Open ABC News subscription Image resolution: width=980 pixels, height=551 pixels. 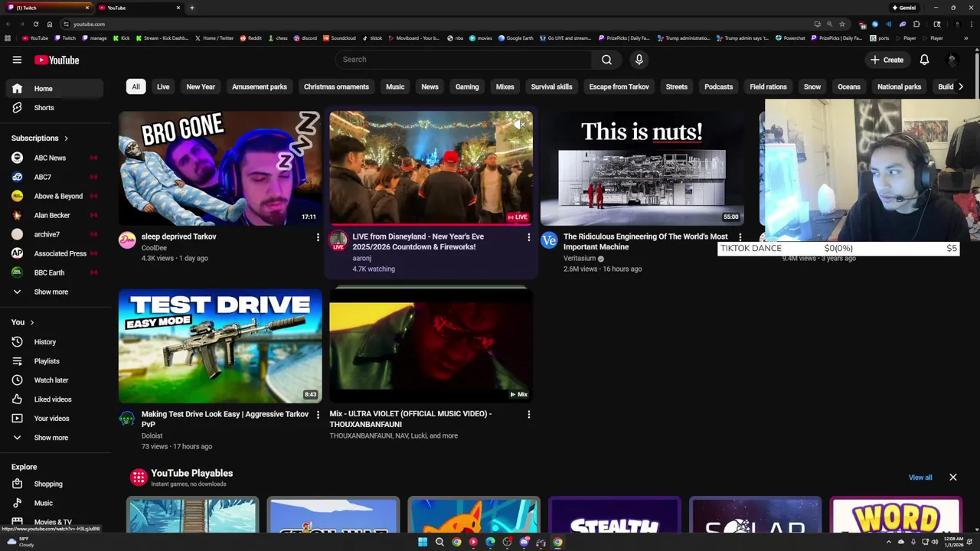click(x=54, y=158)
